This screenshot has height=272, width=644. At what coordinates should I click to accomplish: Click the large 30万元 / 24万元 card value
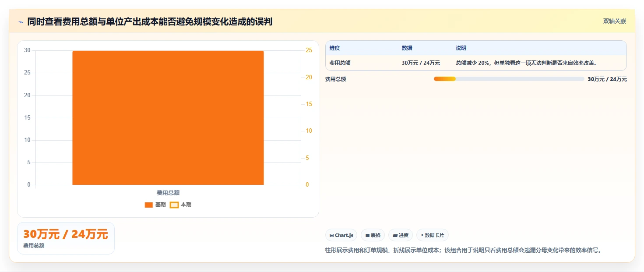pos(66,234)
